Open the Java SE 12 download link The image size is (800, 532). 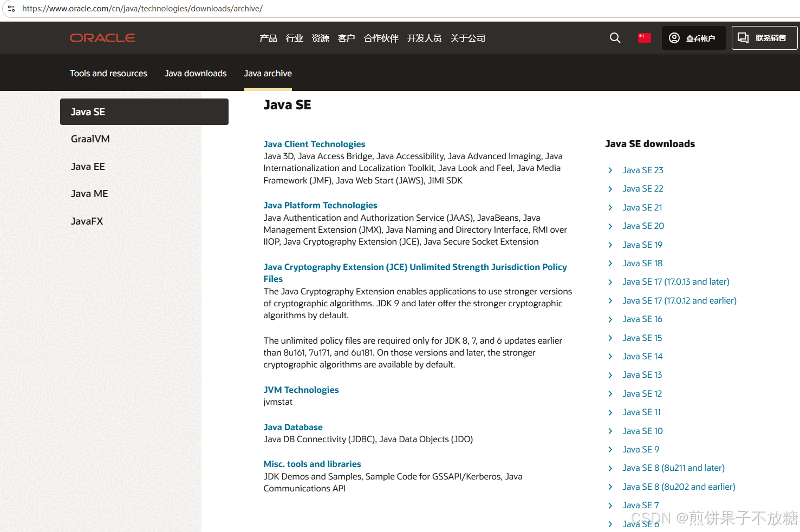pyautogui.click(x=642, y=393)
